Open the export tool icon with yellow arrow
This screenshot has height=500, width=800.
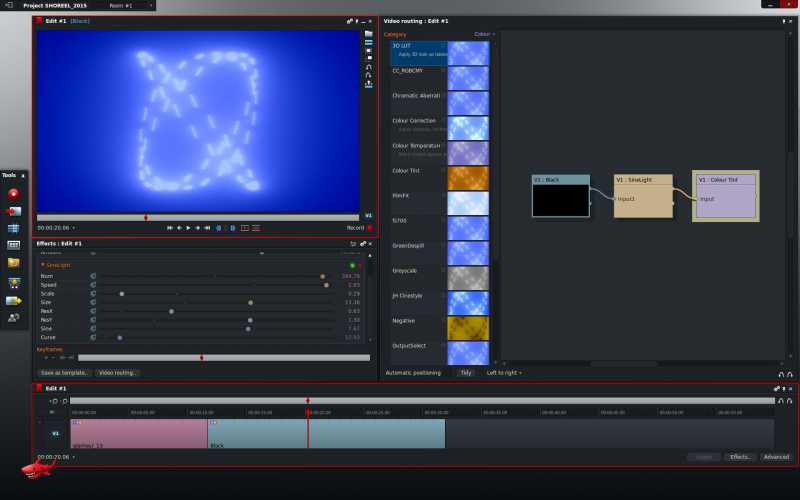[14, 300]
